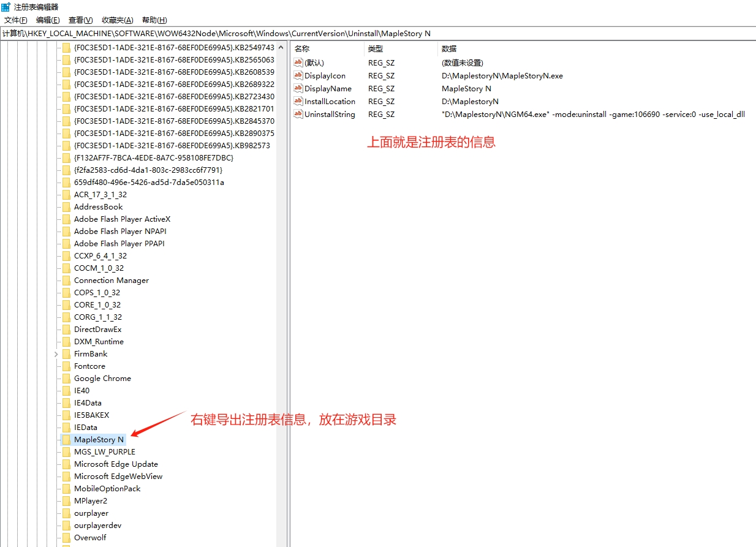The image size is (756, 547).
Task: Select the Adobe Flash Player PPAPI key
Action: (119, 244)
